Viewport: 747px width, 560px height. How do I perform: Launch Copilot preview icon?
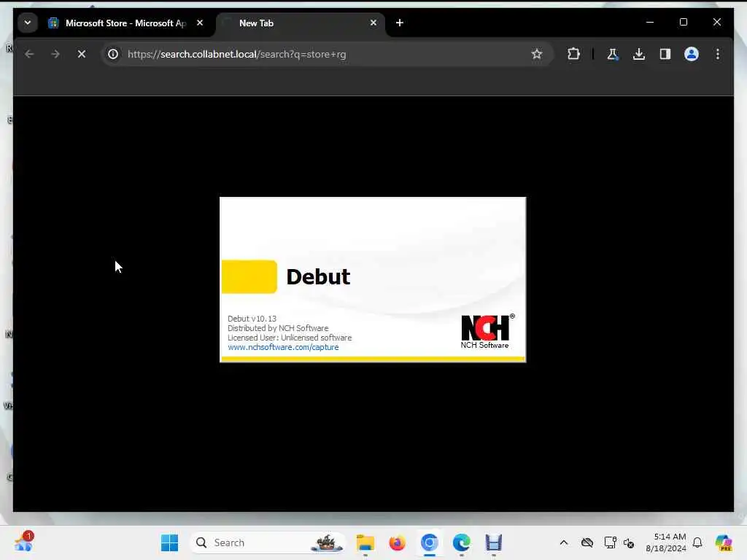click(724, 542)
